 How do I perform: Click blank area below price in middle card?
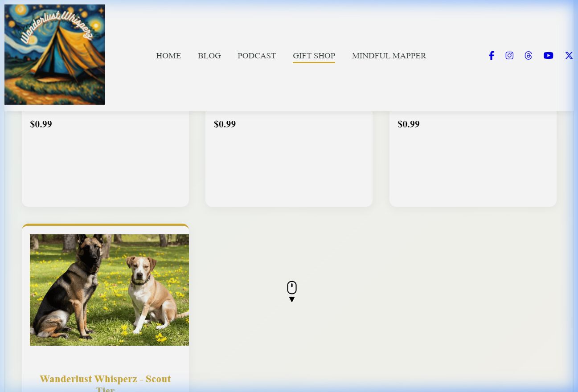[289, 169]
